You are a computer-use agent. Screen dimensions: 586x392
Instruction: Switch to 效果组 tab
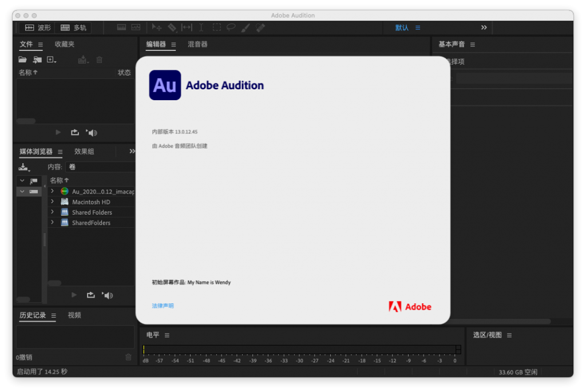(84, 151)
